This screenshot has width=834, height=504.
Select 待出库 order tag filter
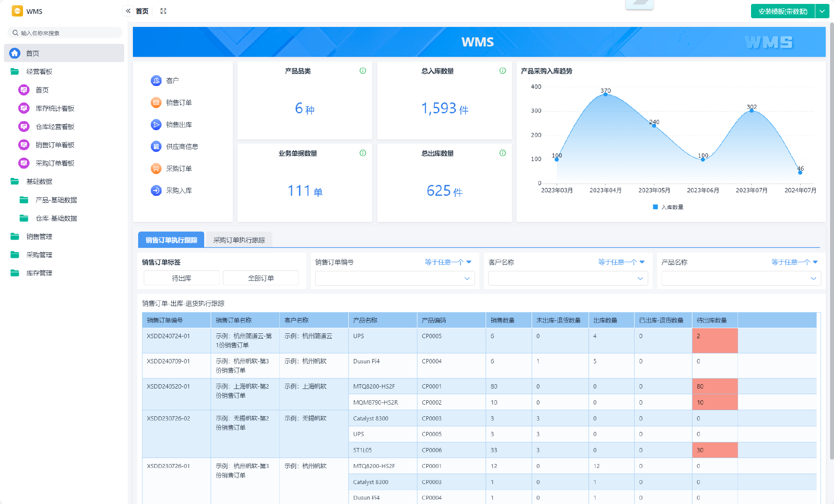182,278
